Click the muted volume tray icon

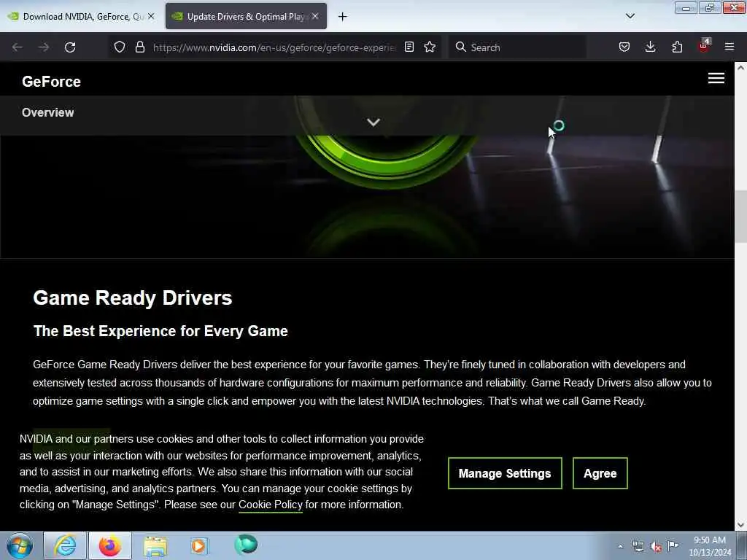pos(656,547)
